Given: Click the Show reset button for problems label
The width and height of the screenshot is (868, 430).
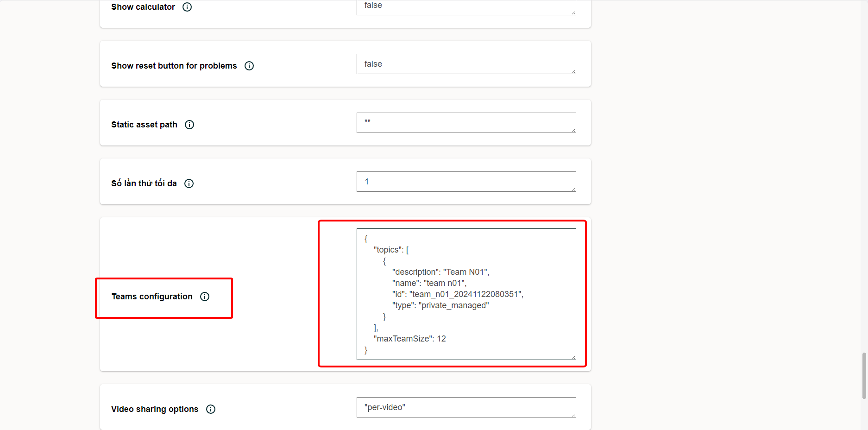Looking at the screenshot, I should pos(174,66).
